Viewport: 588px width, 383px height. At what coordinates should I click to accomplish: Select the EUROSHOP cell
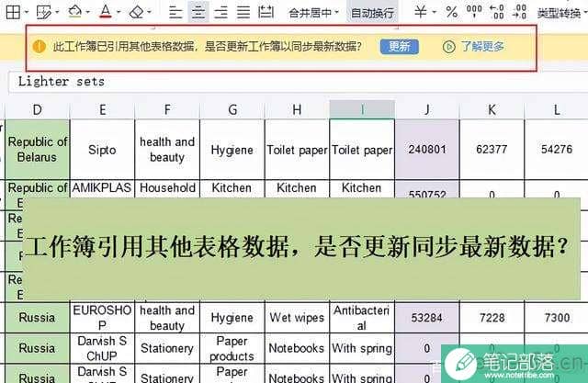[x=102, y=318]
